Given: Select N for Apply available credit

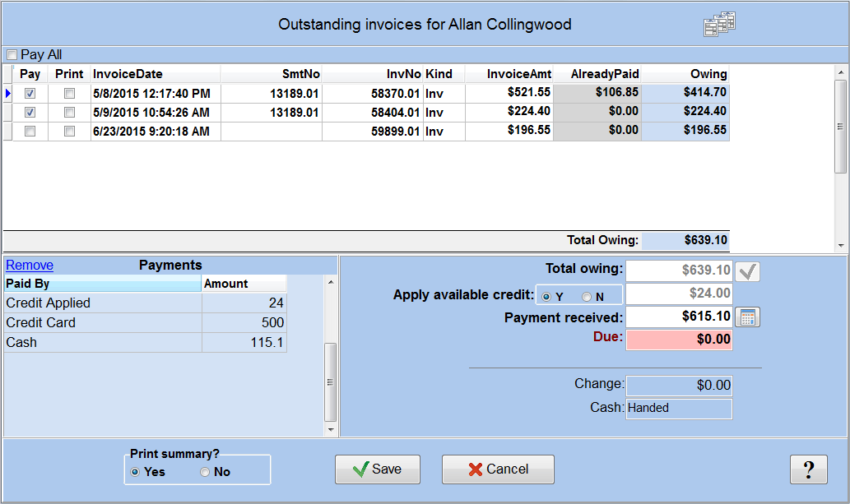Looking at the screenshot, I should 588,296.
